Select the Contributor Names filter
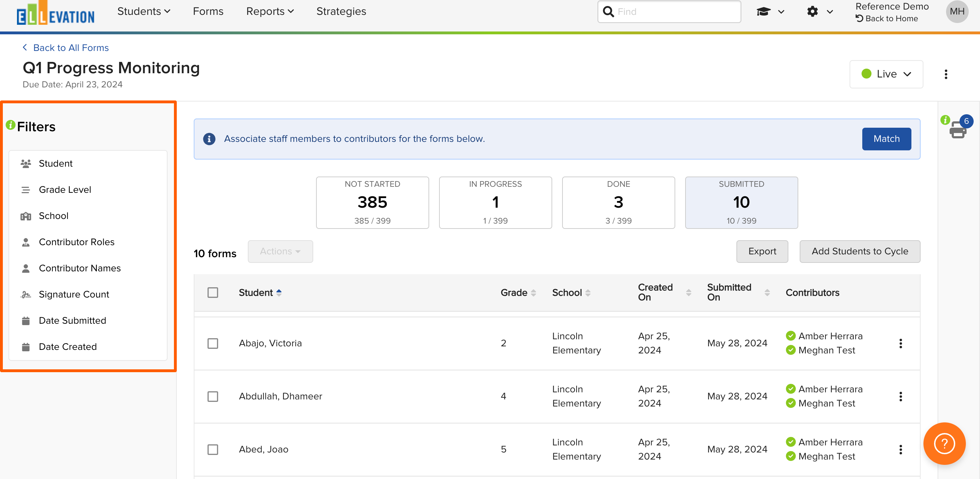Viewport: 980px width, 479px height. pyautogui.click(x=88, y=269)
